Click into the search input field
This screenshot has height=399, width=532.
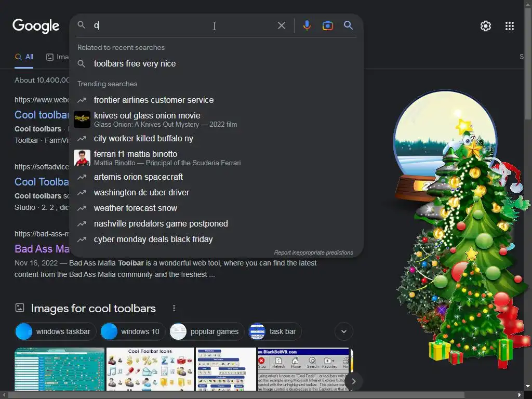183,25
